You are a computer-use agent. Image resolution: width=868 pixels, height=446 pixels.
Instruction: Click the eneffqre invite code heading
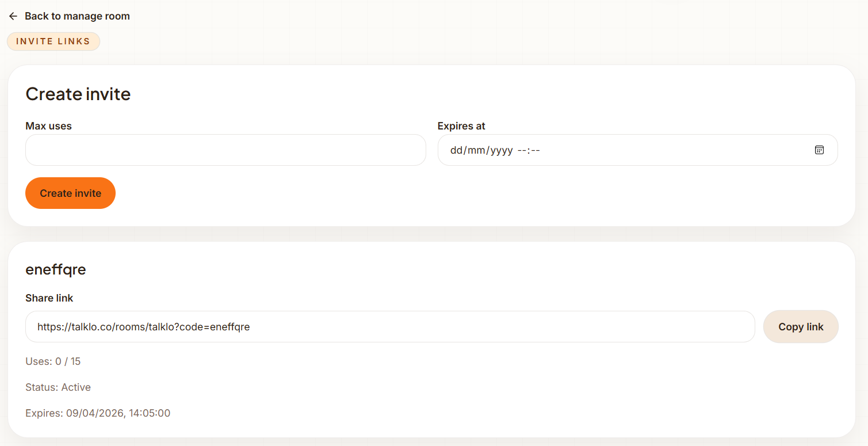(56, 269)
